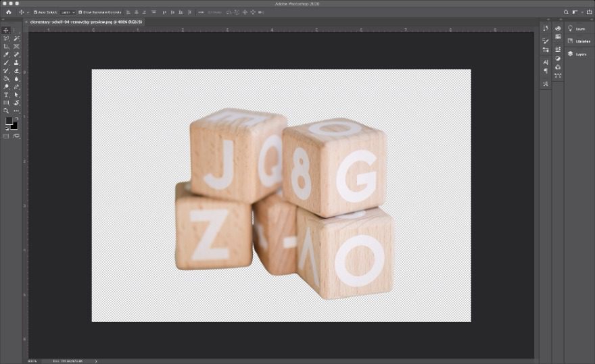Click the foreground color swatch

[x=9, y=122]
